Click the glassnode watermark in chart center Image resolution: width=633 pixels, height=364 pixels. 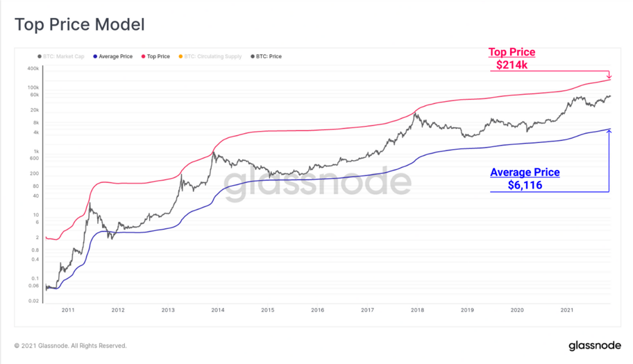[x=317, y=182]
